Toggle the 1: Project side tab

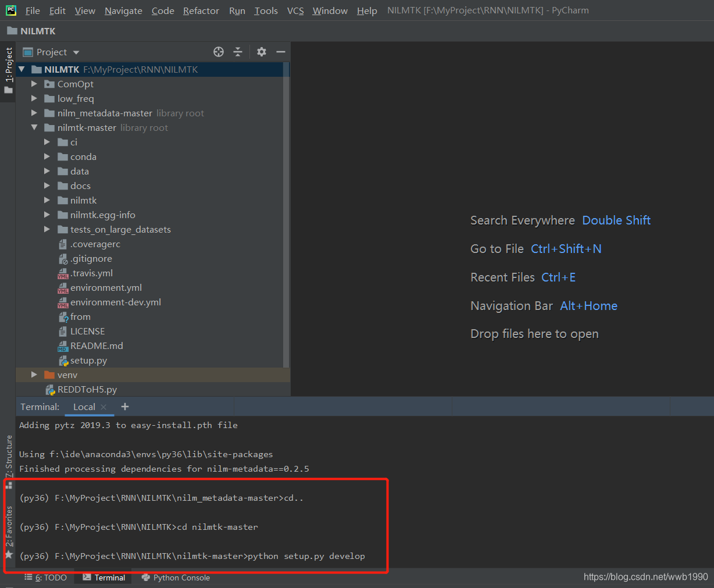(8, 70)
